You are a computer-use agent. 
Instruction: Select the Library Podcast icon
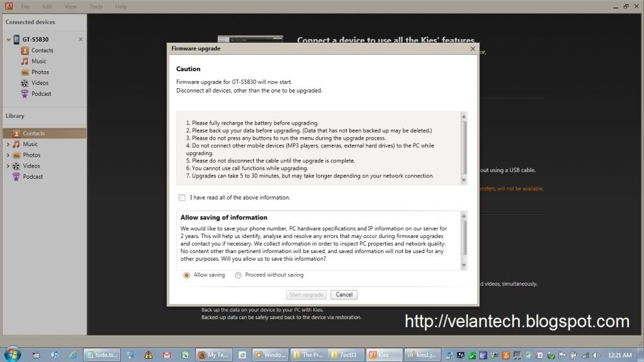(16, 177)
